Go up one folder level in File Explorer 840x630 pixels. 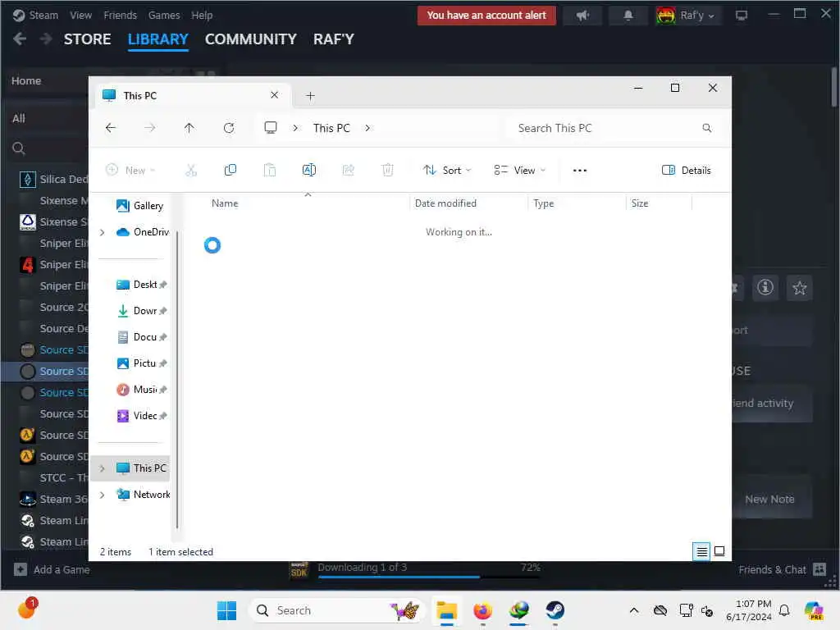pyautogui.click(x=189, y=128)
